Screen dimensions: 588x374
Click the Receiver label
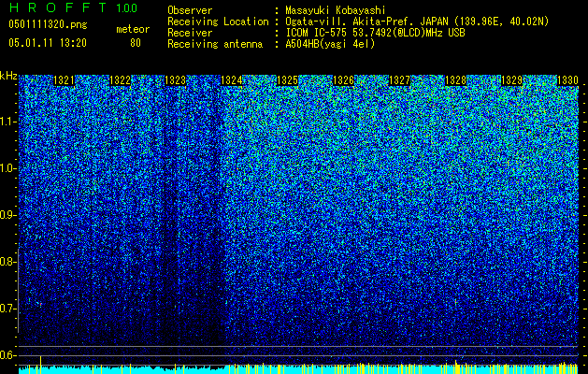click(x=190, y=33)
